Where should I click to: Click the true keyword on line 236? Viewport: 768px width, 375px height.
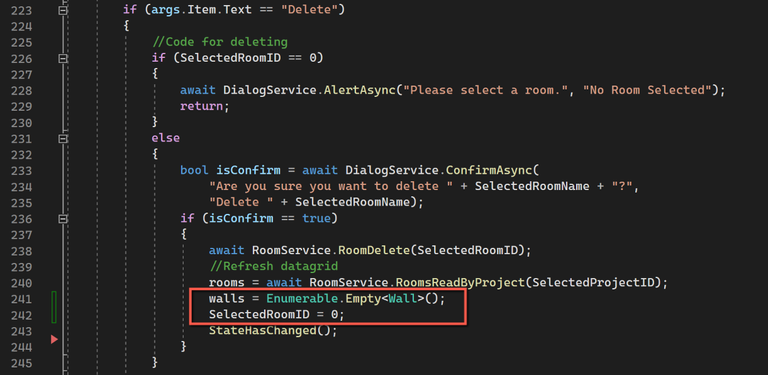pyautogui.click(x=316, y=218)
